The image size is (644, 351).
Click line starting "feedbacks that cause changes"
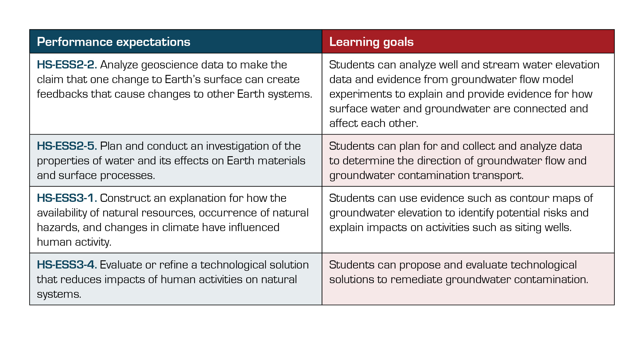pyautogui.click(x=174, y=94)
